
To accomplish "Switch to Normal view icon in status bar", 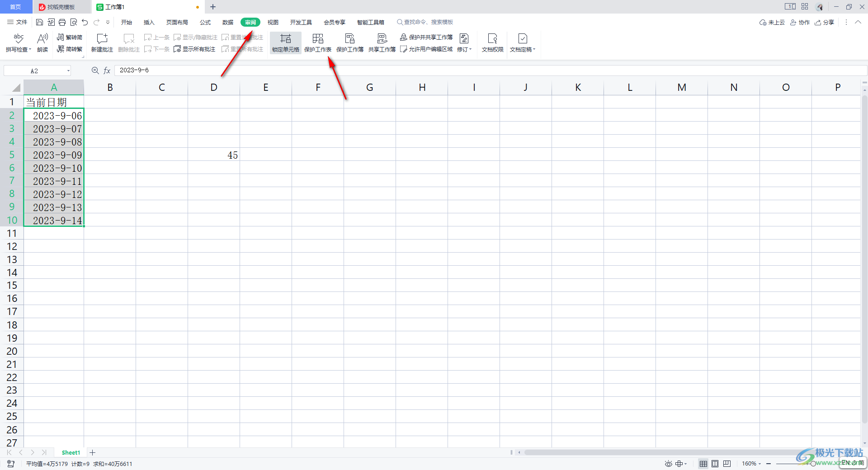I will 703,464.
